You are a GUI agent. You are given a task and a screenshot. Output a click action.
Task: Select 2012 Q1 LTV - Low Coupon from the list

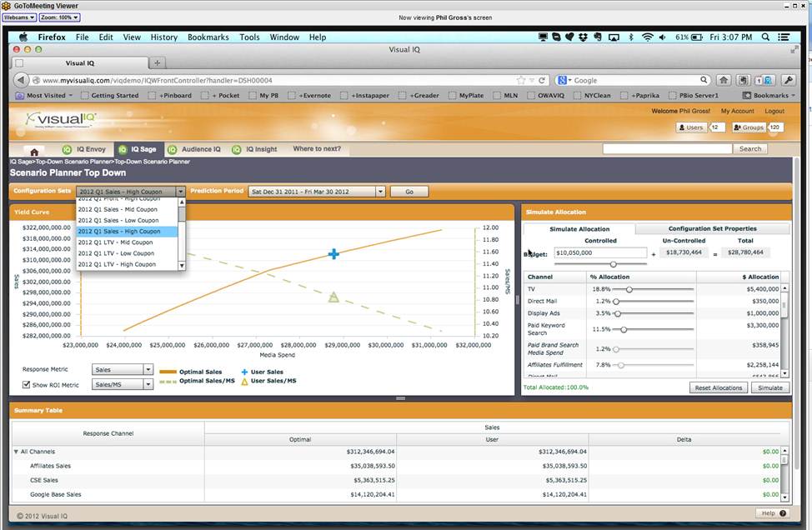click(x=117, y=253)
